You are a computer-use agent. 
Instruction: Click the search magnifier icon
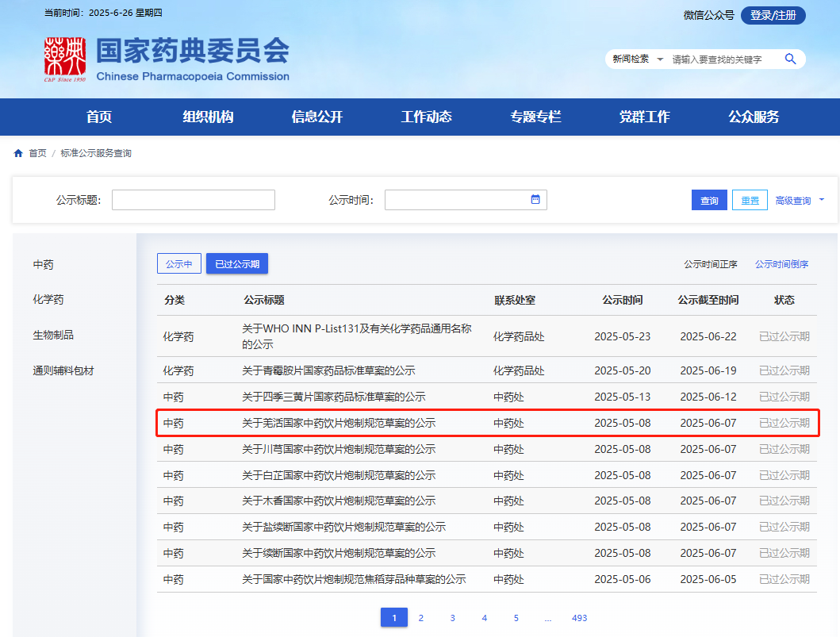coord(790,59)
